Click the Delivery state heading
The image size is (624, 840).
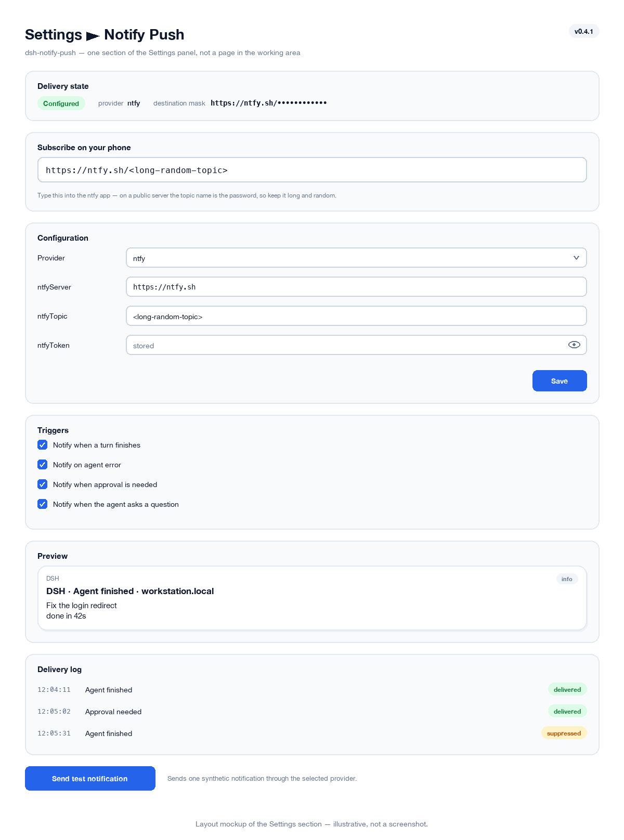click(63, 86)
